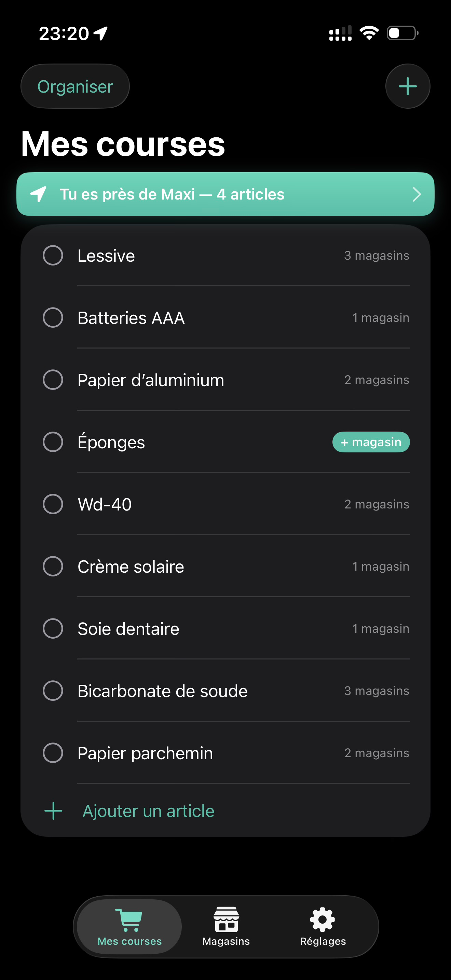Screen dimensions: 451x980
Task: Tick the circle beside Crème solaire
Action: tap(53, 566)
